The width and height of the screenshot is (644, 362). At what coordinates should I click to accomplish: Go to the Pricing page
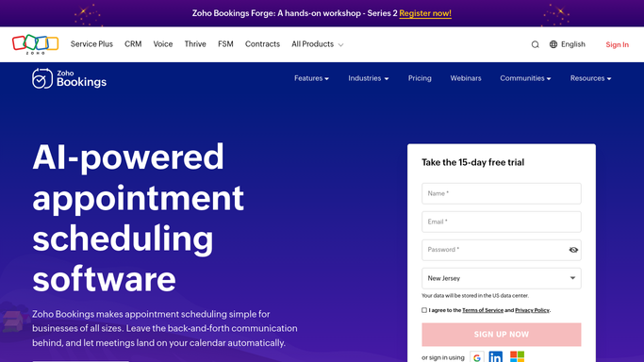coord(420,78)
